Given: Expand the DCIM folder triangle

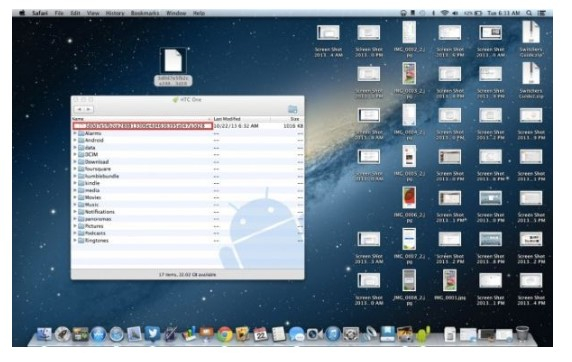Looking at the screenshot, I should [x=75, y=154].
